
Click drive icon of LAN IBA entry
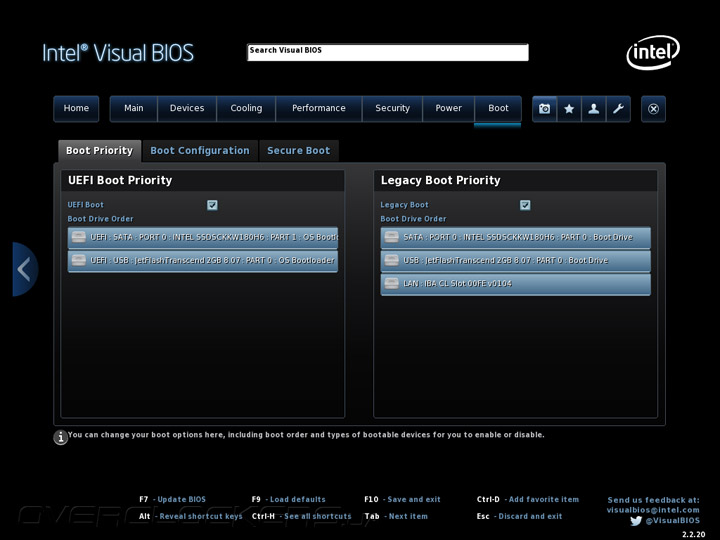click(391, 283)
